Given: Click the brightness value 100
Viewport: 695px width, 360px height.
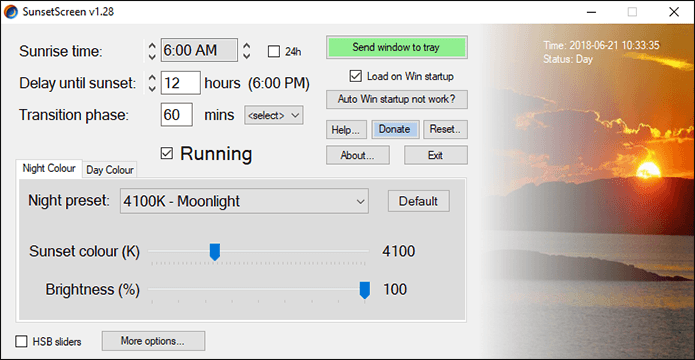Looking at the screenshot, I should [395, 290].
